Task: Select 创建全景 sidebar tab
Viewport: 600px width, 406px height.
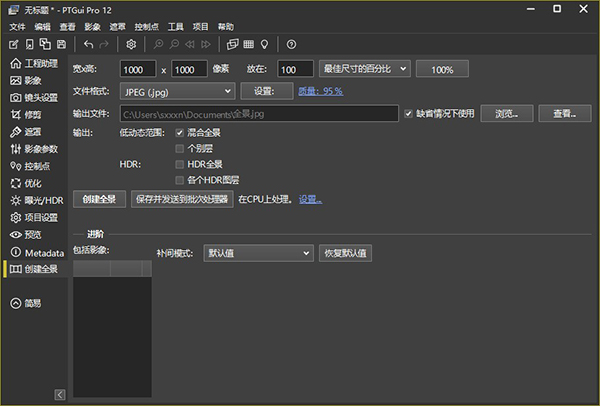Action: (x=34, y=269)
